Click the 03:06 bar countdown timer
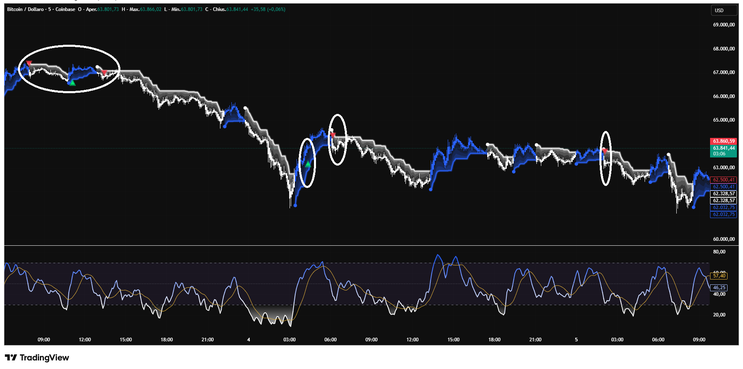This screenshot has height=369, width=743. coord(720,154)
